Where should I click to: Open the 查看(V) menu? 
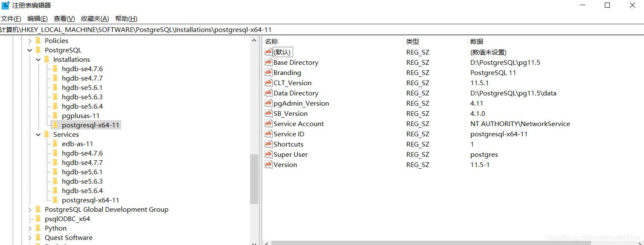(x=64, y=19)
